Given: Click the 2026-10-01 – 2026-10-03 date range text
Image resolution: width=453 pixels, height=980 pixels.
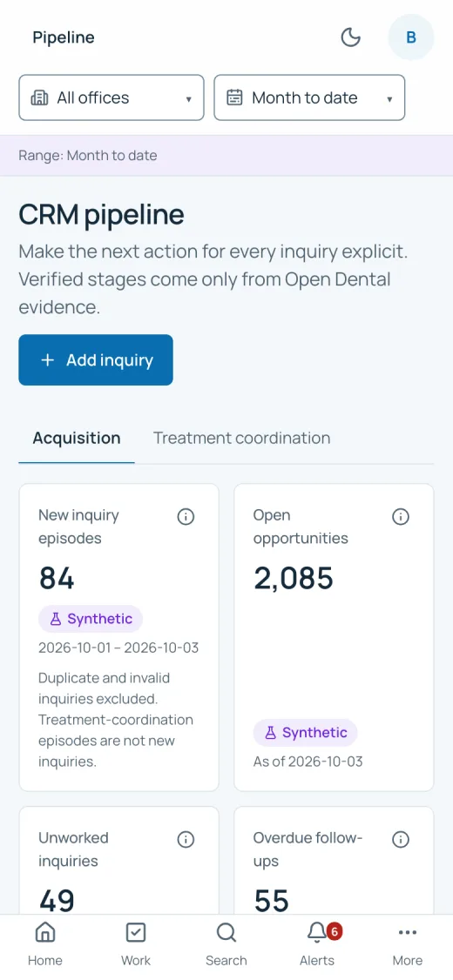Looking at the screenshot, I should (x=118, y=648).
